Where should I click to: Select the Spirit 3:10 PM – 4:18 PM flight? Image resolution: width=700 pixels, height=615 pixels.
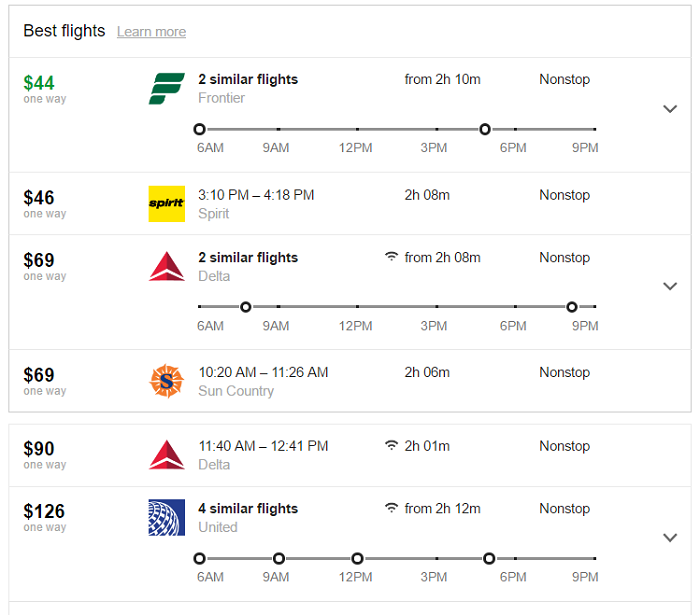coord(350,204)
